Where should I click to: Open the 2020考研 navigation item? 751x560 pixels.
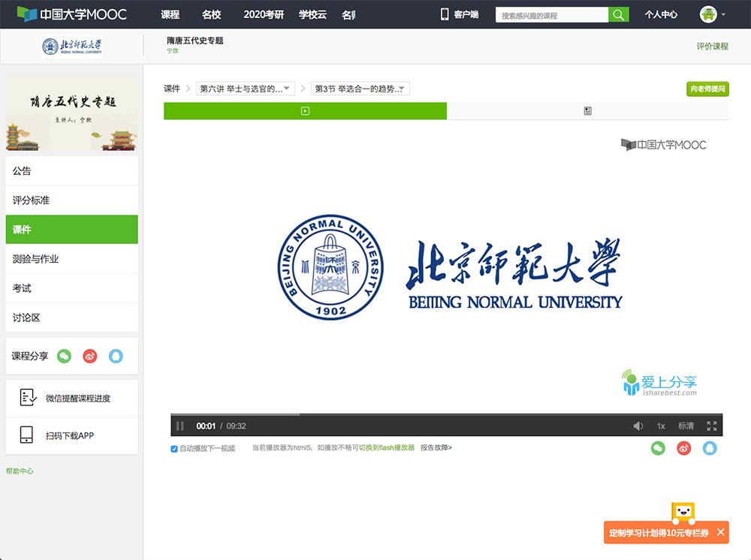tap(264, 14)
